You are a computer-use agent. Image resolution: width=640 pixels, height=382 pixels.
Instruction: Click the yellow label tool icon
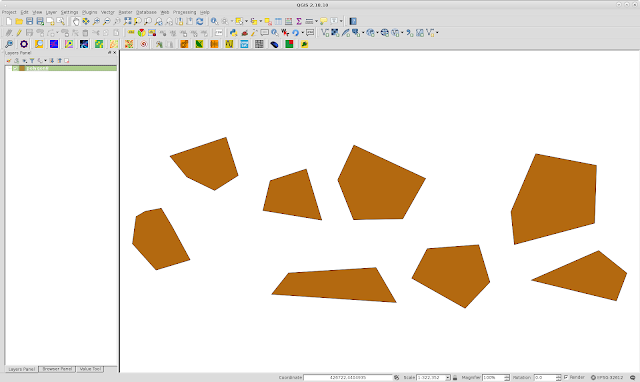click(x=131, y=33)
